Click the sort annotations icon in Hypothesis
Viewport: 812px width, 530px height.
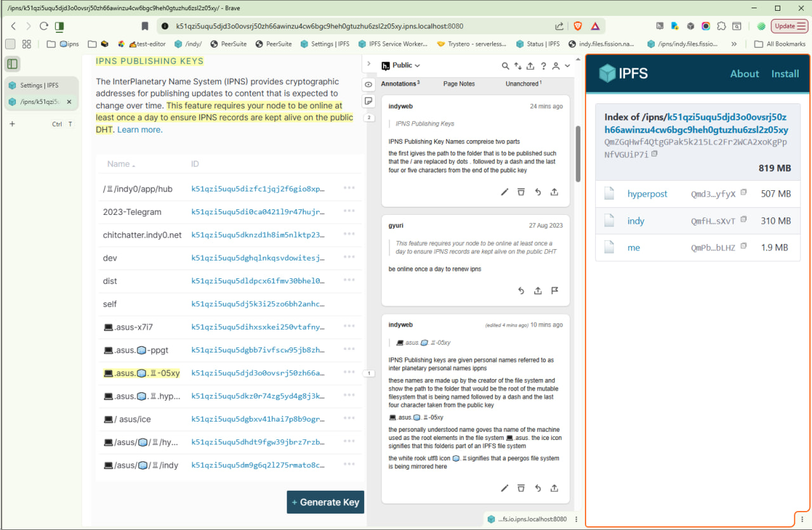(518, 66)
